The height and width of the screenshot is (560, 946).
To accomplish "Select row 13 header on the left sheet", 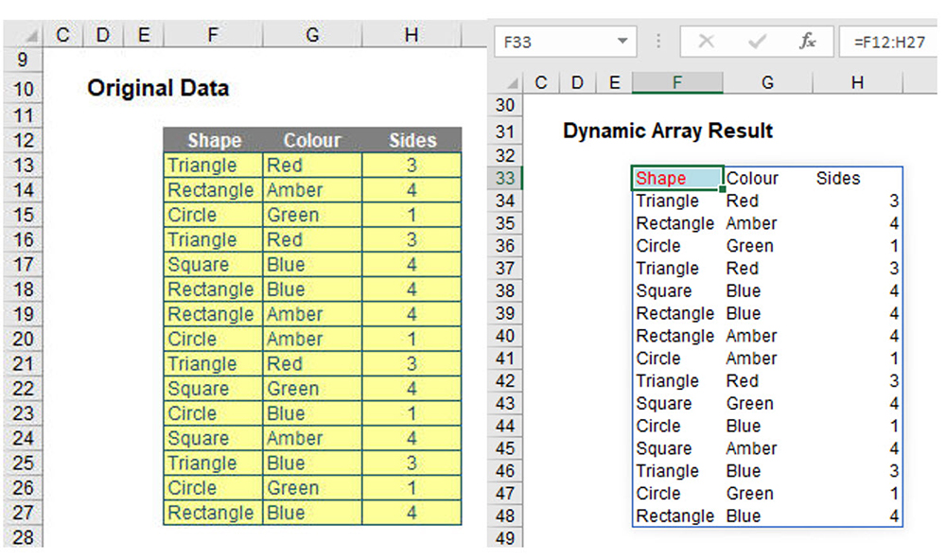I will click(20, 166).
